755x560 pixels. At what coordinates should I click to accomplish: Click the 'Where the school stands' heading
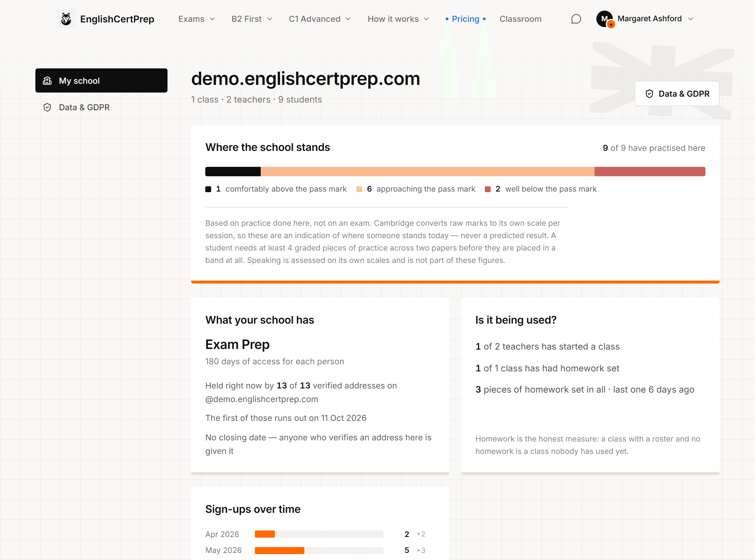click(x=267, y=147)
